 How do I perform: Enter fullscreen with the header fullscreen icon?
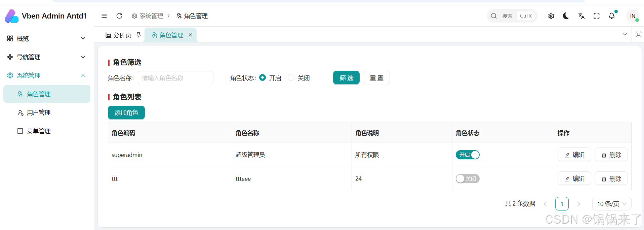pyautogui.click(x=597, y=16)
